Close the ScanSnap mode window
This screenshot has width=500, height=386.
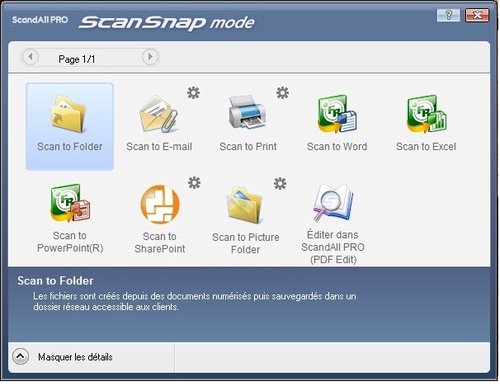[x=477, y=15]
